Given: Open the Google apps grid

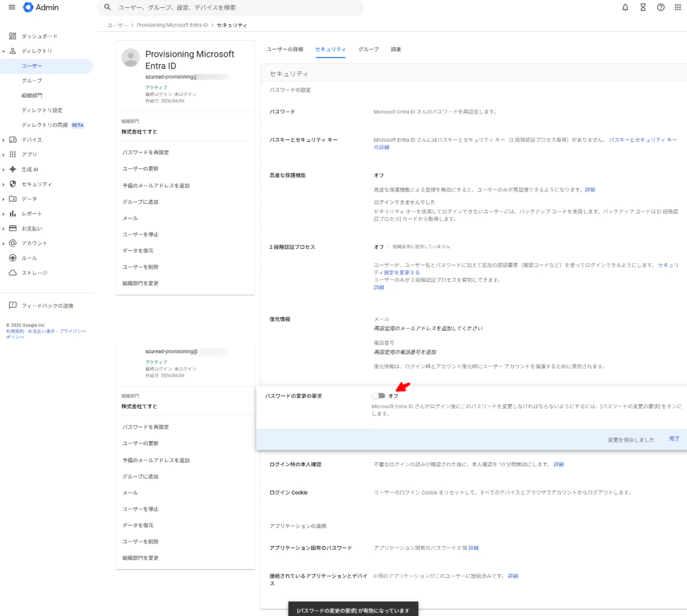Looking at the screenshot, I should [x=678, y=7].
